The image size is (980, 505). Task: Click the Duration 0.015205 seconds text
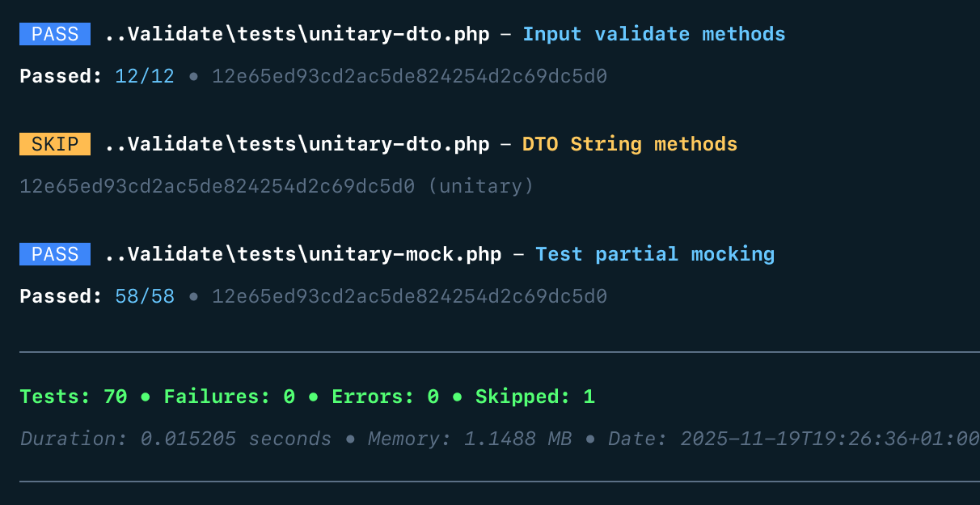tap(175, 439)
